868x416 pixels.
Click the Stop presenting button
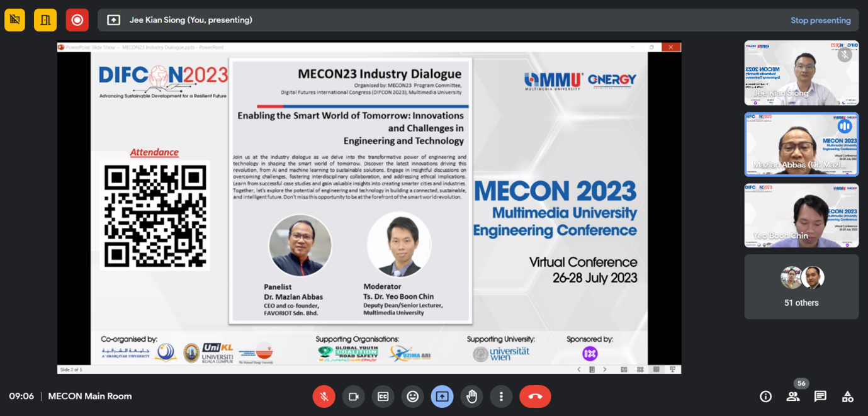(x=820, y=20)
